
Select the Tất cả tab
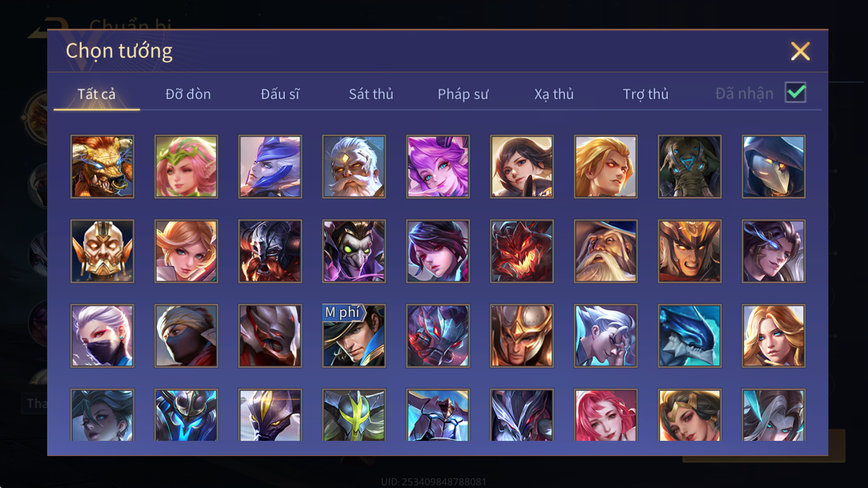tap(97, 94)
